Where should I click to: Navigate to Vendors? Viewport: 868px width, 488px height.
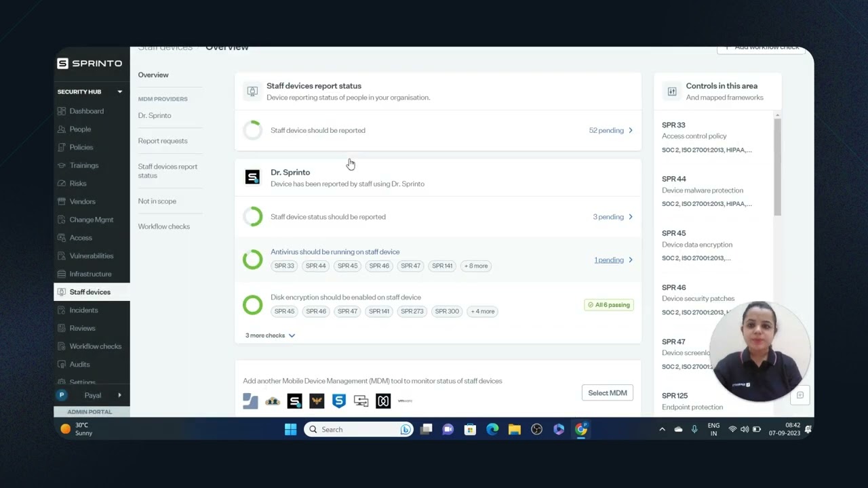pos(82,201)
